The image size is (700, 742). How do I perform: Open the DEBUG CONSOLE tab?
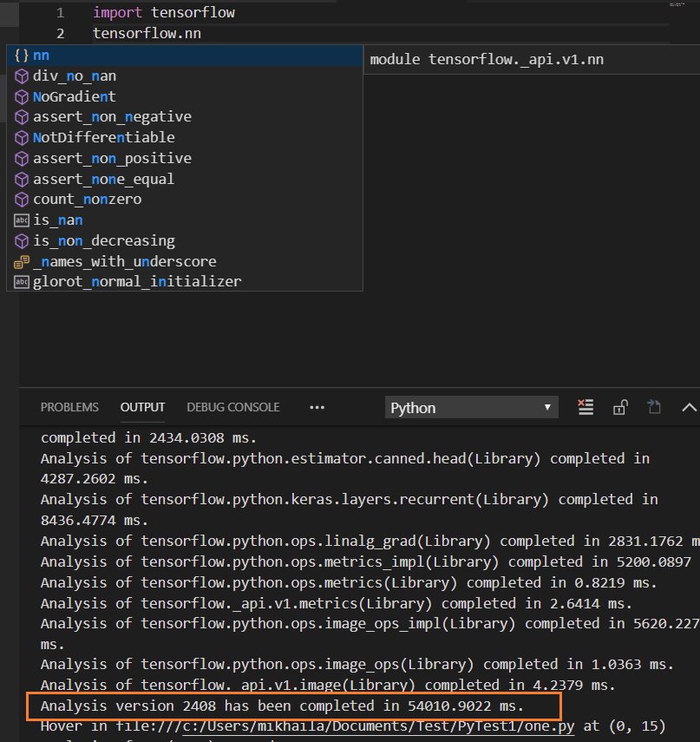(233, 407)
